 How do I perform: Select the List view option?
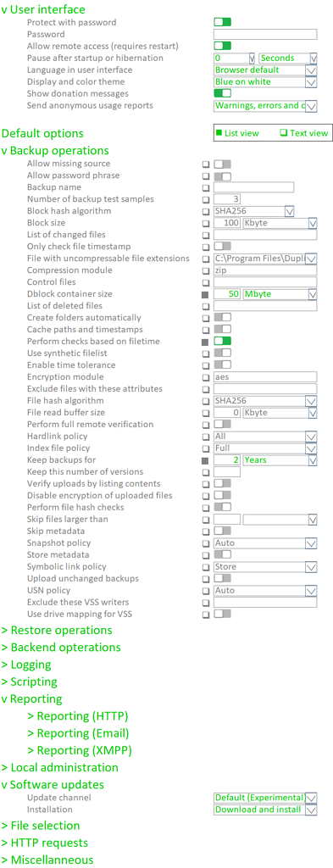pos(237,133)
